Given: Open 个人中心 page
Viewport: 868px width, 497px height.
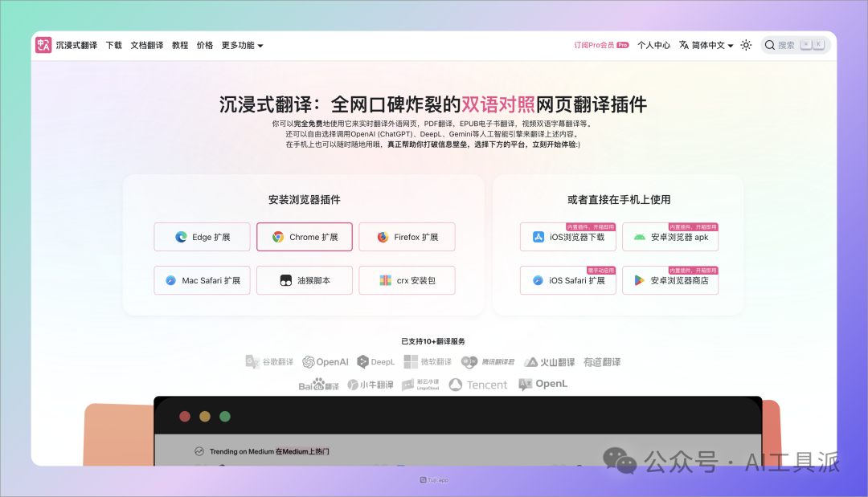Looking at the screenshot, I should click(653, 45).
